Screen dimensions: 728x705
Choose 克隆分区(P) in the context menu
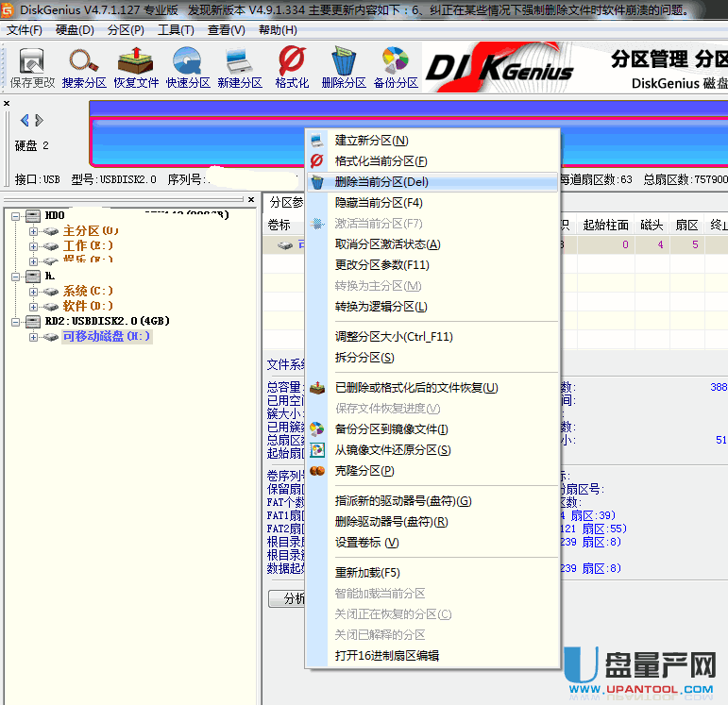tap(364, 471)
